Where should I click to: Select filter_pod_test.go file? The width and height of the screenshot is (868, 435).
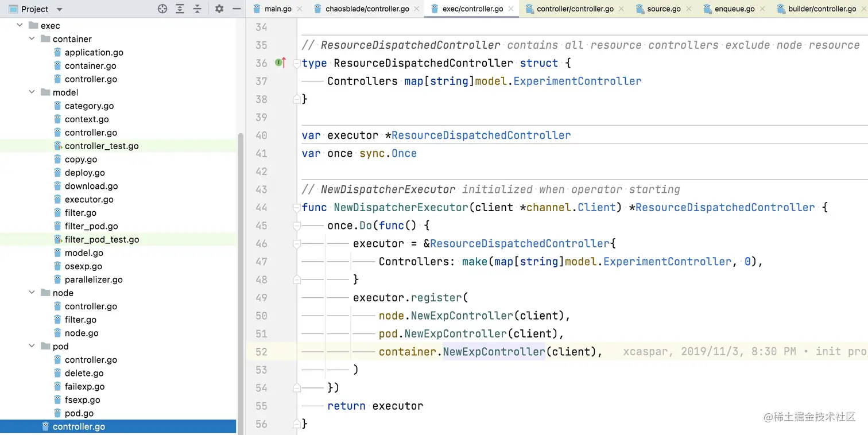click(102, 239)
